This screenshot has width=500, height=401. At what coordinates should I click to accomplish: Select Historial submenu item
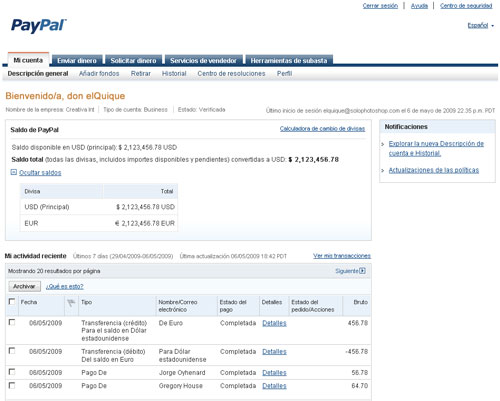coord(174,73)
